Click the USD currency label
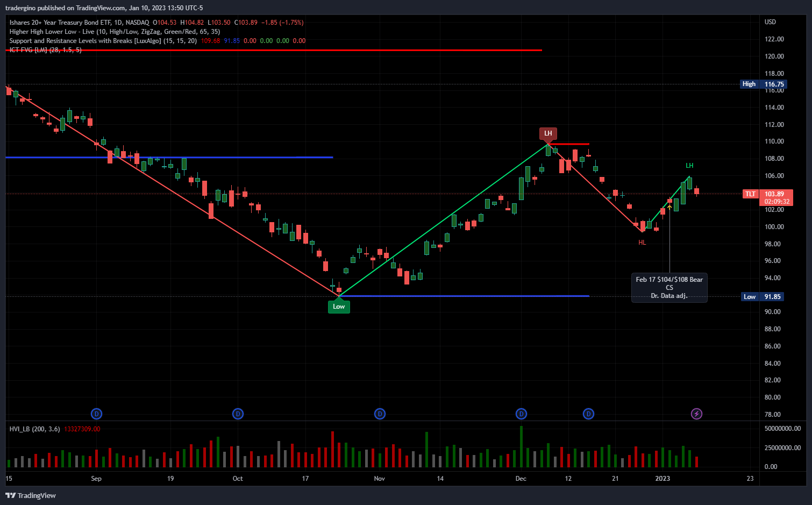812x505 pixels. coord(771,22)
